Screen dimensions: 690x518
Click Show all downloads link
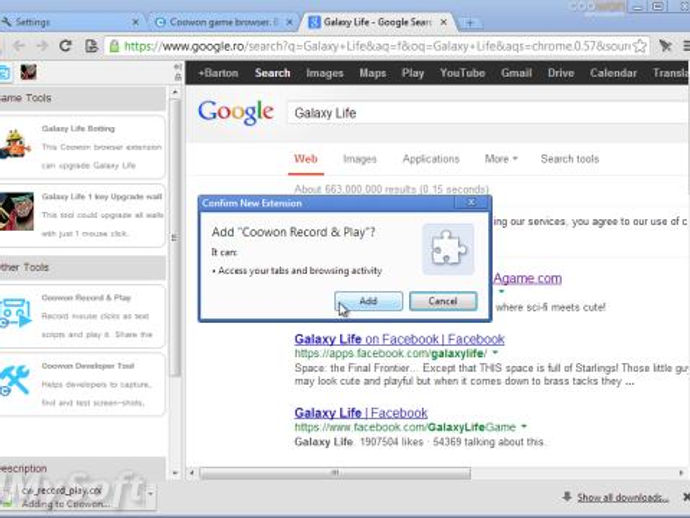[x=623, y=497]
